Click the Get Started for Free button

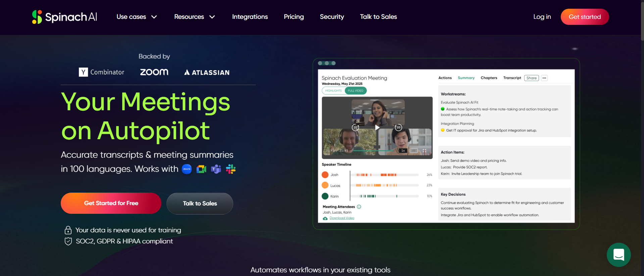111,203
